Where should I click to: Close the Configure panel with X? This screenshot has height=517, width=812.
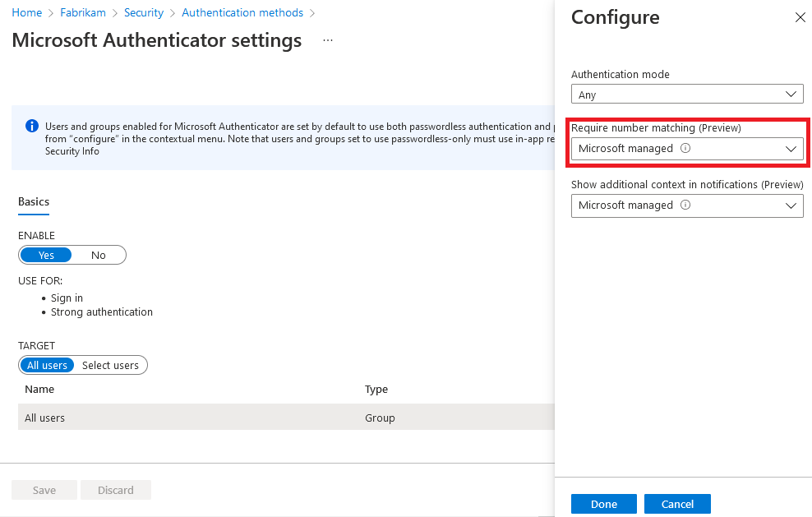(800, 17)
